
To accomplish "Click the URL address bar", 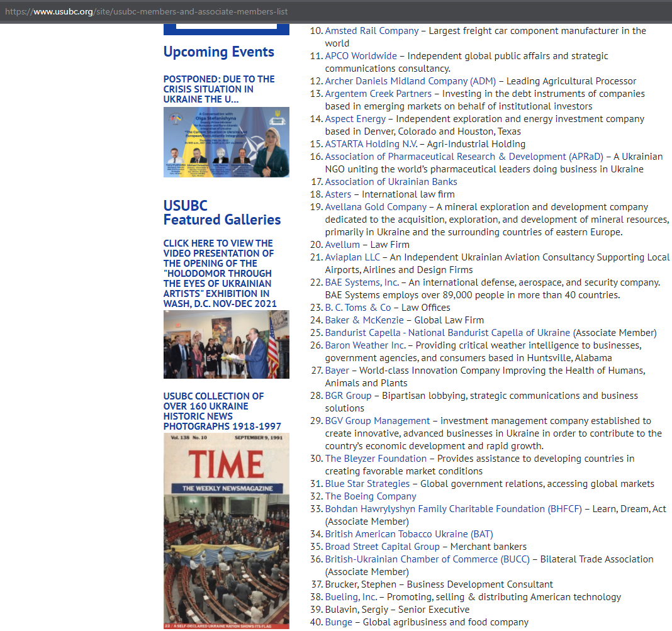I will (x=336, y=11).
